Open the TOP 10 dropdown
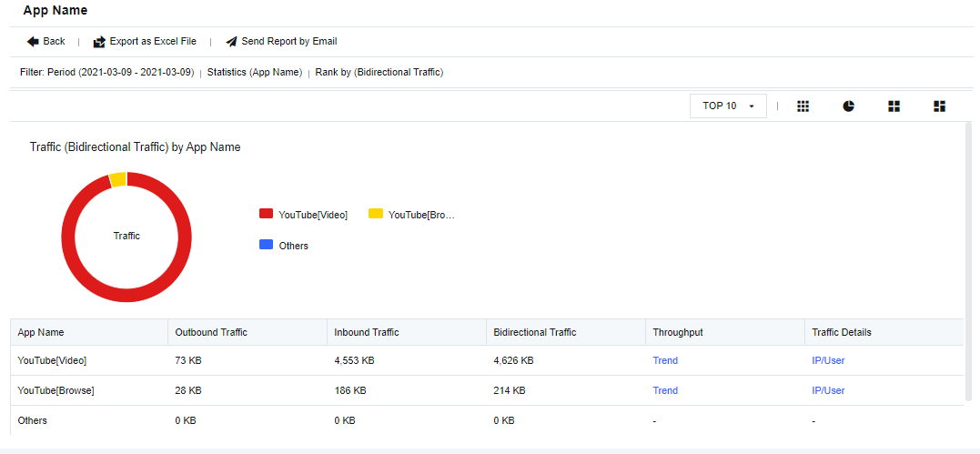Viewport: 980px width, 454px height. point(728,106)
